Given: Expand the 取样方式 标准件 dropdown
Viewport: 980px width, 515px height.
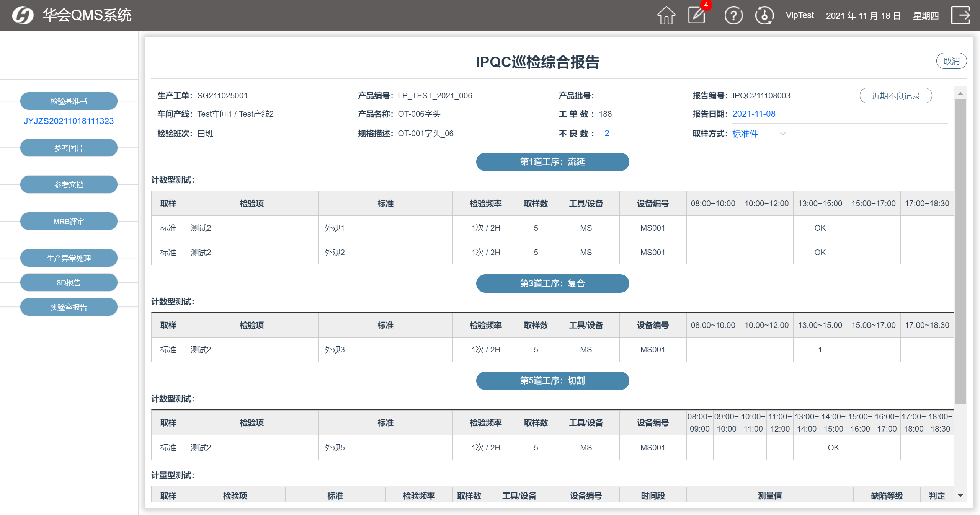Looking at the screenshot, I should pyautogui.click(x=782, y=134).
